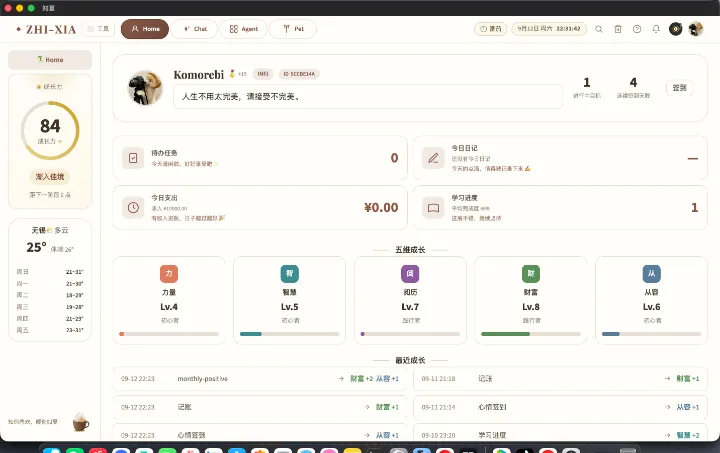Click the INFJ tag
720x453 pixels.
[263, 74]
